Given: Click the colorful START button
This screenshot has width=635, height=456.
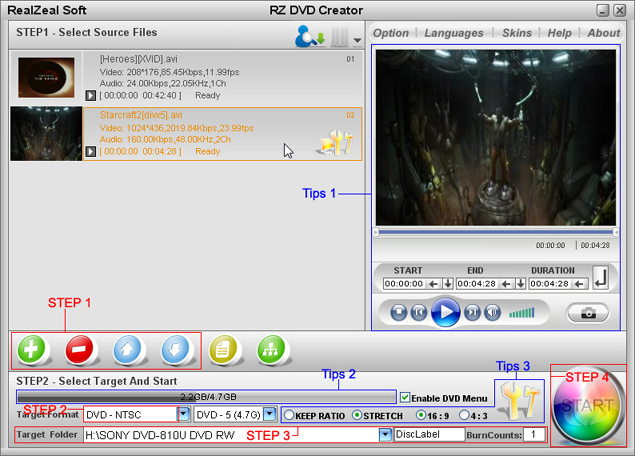Looking at the screenshot, I should pyautogui.click(x=587, y=406).
